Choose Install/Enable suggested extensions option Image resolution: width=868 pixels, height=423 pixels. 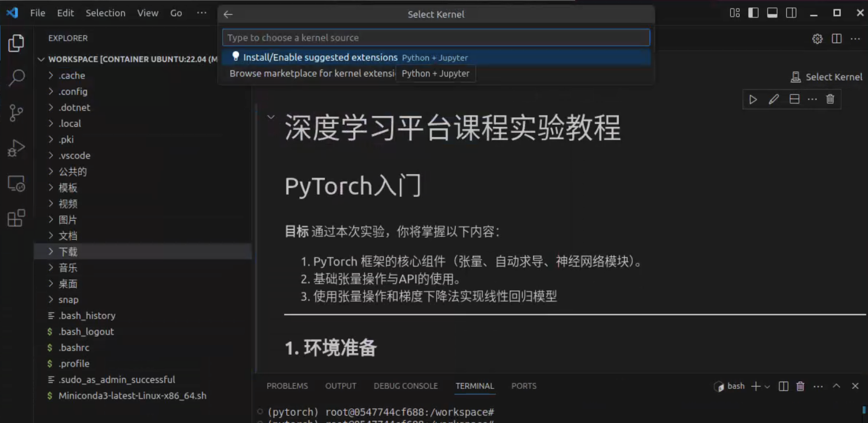(320, 57)
